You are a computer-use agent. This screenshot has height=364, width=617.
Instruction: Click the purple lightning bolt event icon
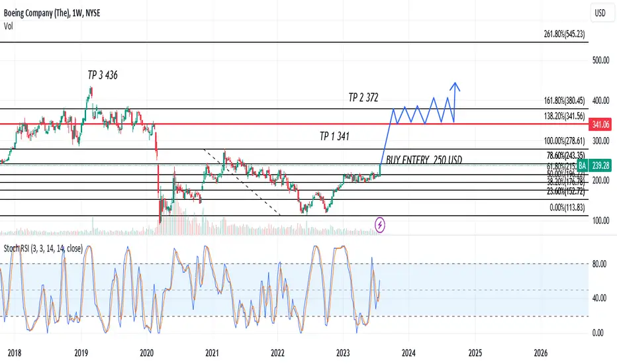[380, 225]
